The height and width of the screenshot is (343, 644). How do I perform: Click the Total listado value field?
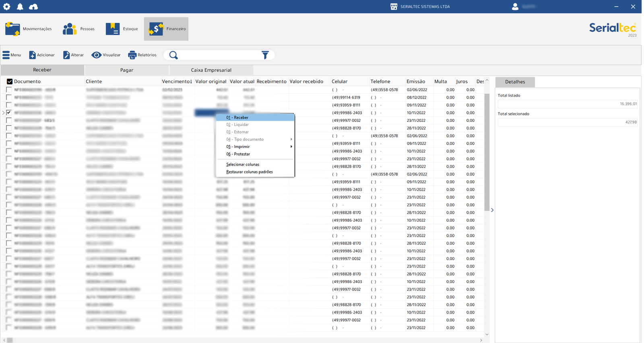click(568, 104)
